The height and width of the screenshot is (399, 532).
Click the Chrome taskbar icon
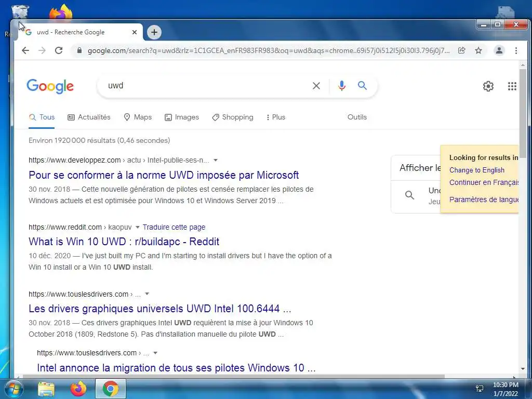click(x=111, y=389)
